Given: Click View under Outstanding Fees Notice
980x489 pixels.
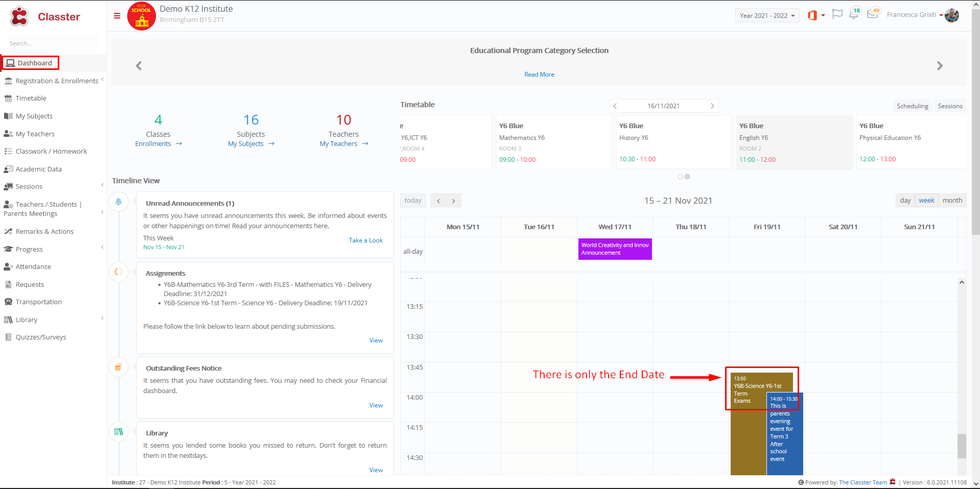Looking at the screenshot, I should [x=376, y=405].
